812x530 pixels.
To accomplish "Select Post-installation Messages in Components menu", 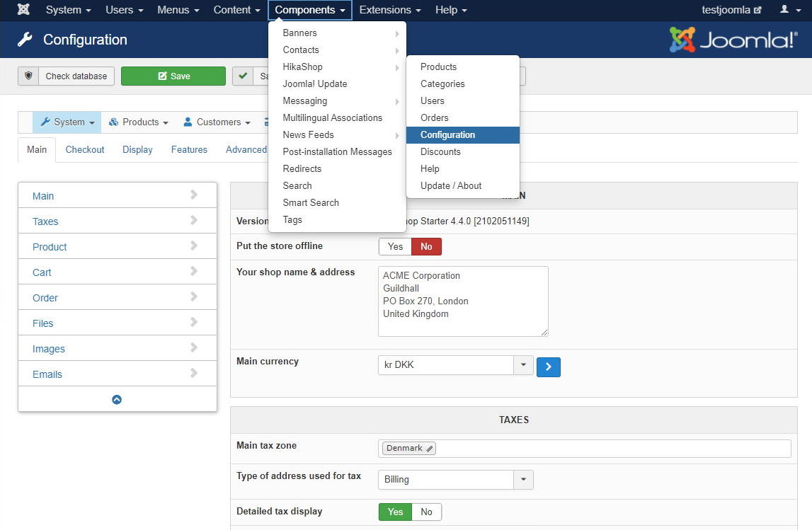I will (x=337, y=152).
